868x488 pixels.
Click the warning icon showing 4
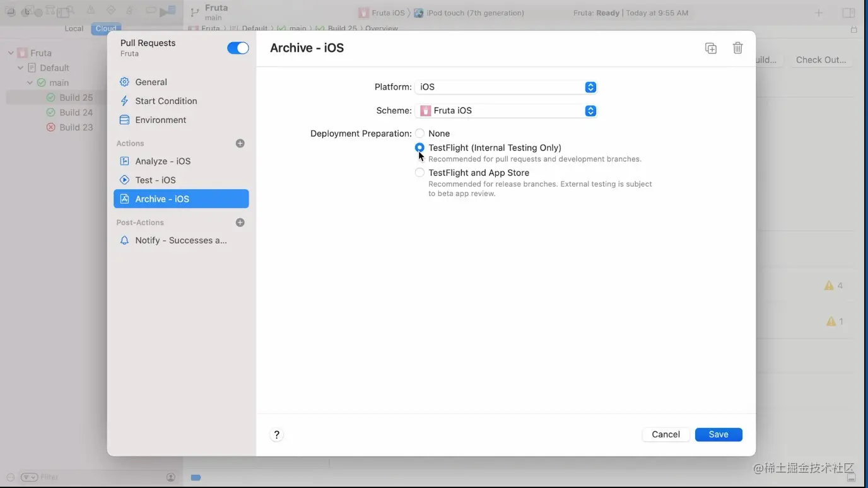click(x=829, y=286)
